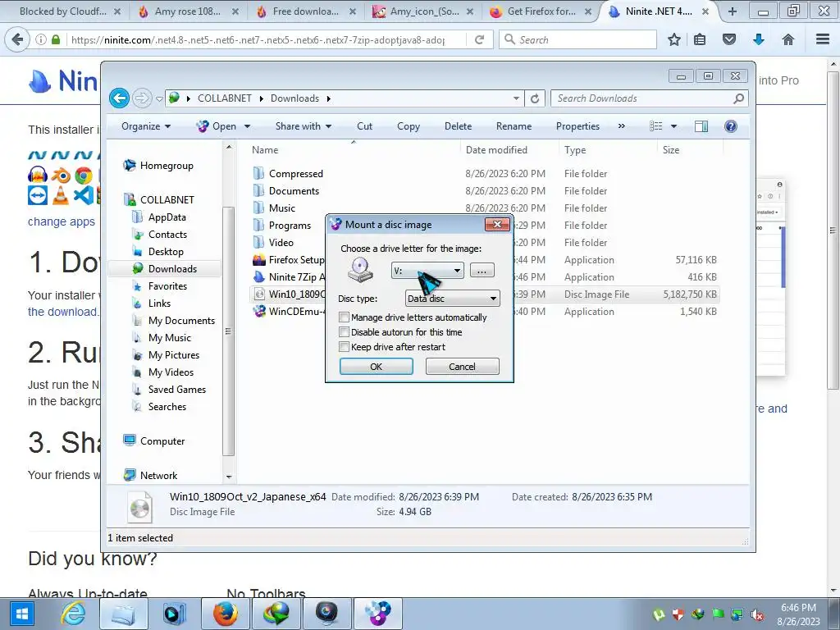This screenshot has width=840, height=630.
Task: Click Cut in the Explorer toolbar
Action: [364, 126]
